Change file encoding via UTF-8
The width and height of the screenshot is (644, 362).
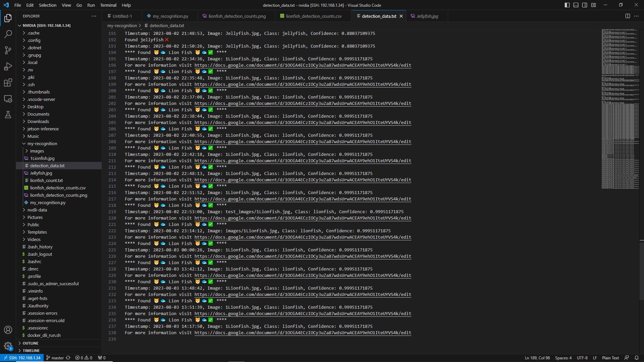coord(582,358)
